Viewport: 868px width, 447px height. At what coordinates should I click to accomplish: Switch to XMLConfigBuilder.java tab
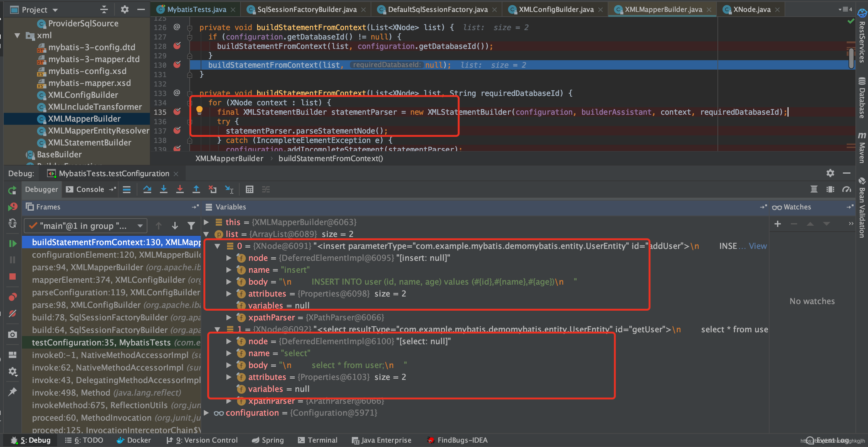click(x=556, y=9)
